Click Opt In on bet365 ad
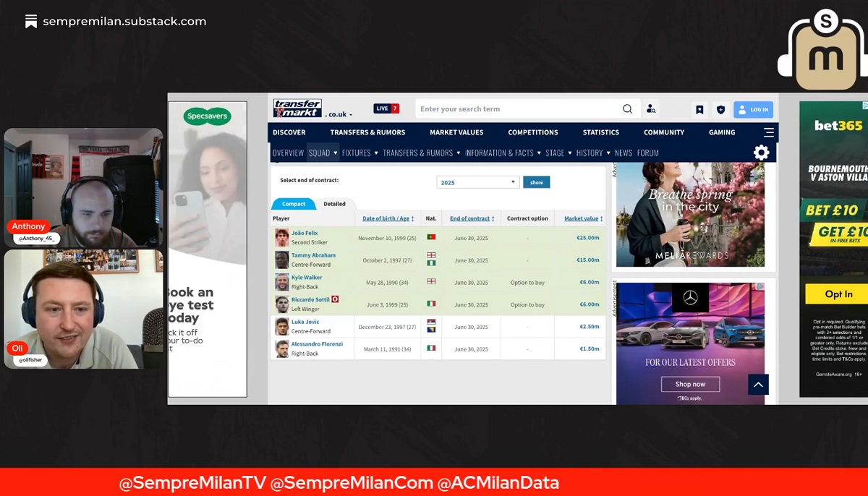Image resolution: width=868 pixels, height=496 pixels. 838,294
